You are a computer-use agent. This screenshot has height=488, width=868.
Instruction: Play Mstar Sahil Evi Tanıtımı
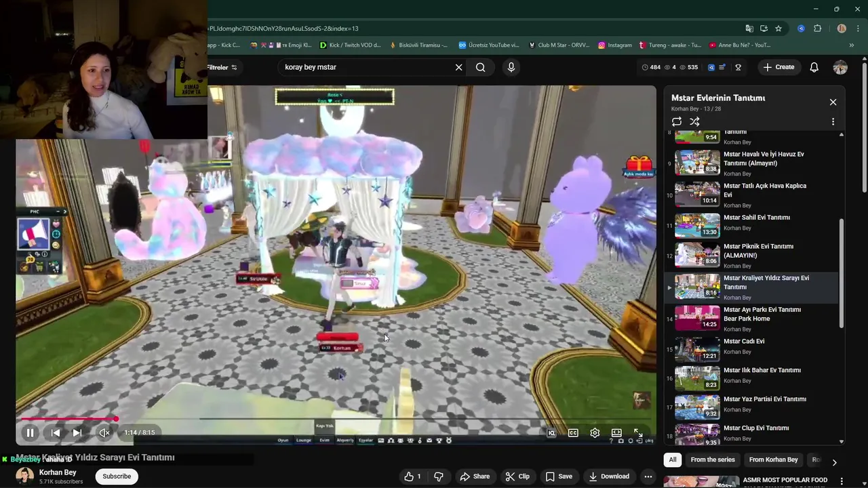click(x=753, y=226)
